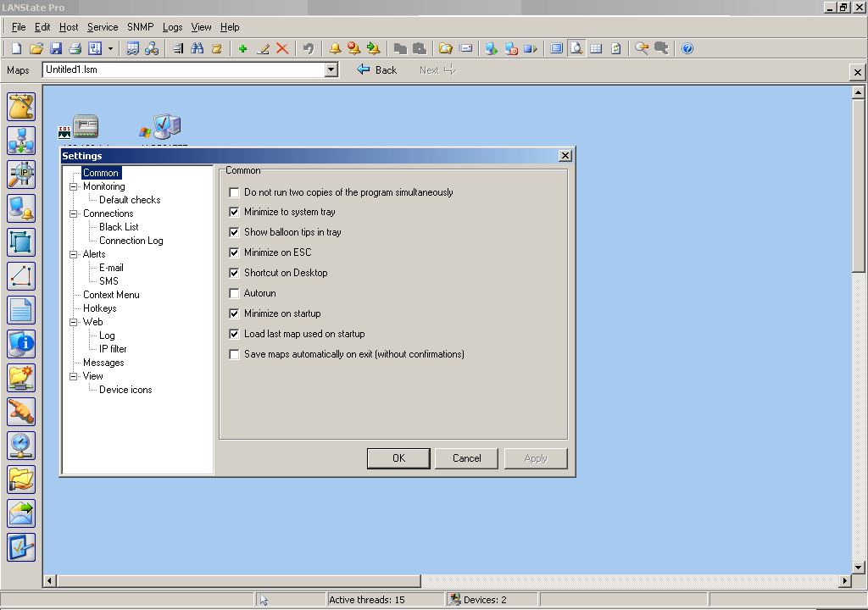The height and width of the screenshot is (610, 868).
Task: Collapse the View tree node
Action: pos(73,376)
